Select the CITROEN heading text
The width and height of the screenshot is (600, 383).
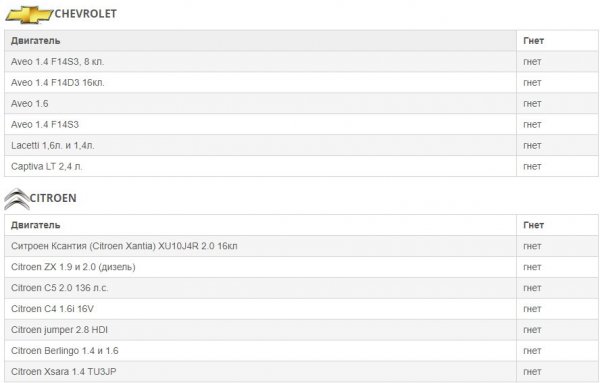(53, 198)
